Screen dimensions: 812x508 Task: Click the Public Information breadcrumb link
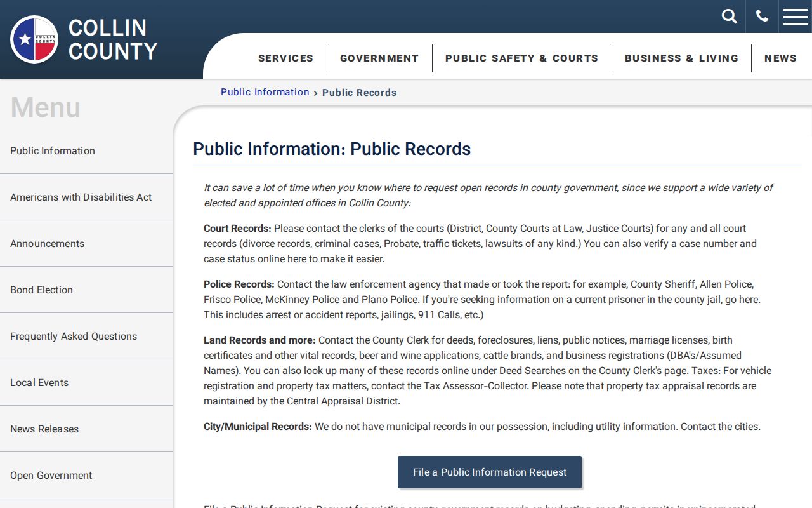tap(265, 92)
